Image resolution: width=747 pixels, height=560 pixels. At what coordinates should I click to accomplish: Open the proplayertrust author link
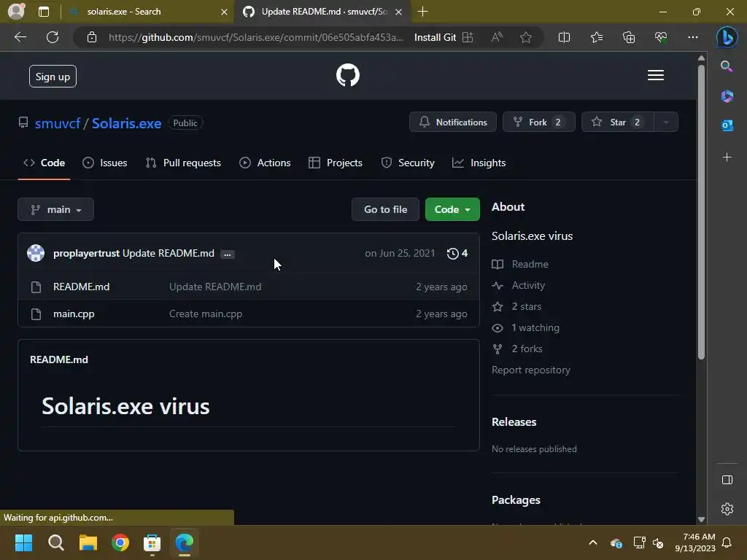(x=86, y=253)
